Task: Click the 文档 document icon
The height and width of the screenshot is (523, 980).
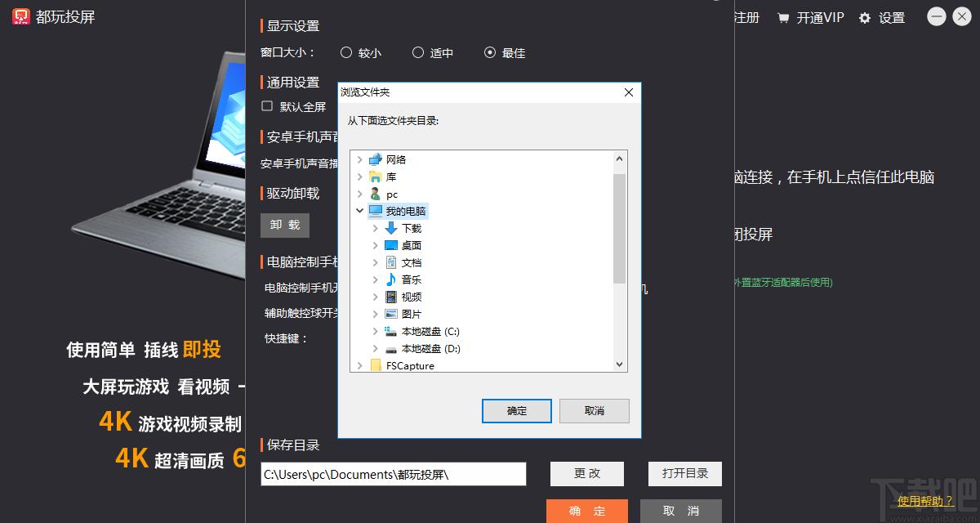Action: (391, 262)
